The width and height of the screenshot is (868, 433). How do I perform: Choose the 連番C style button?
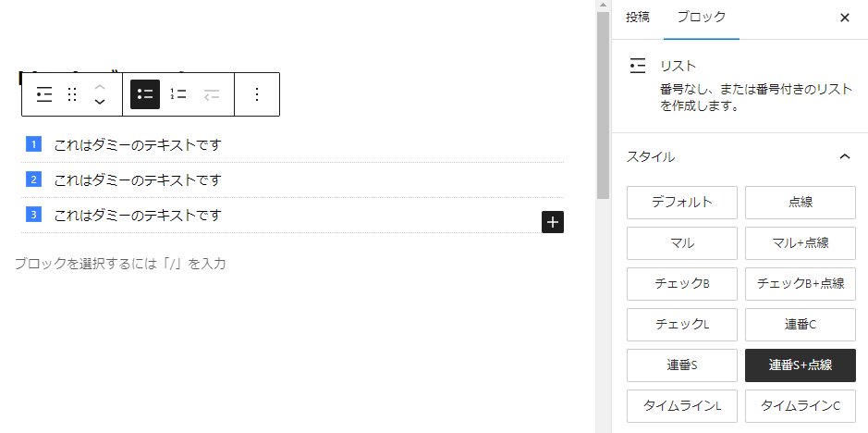[x=801, y=325]
